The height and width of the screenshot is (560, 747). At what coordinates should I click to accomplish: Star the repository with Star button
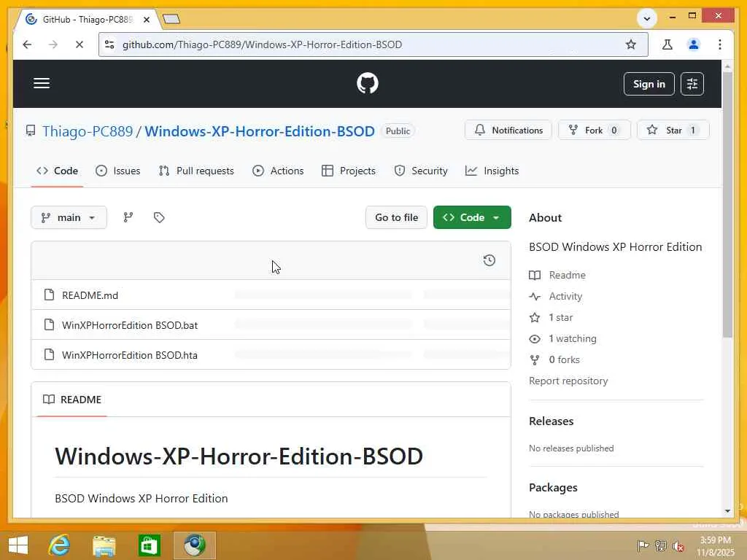[x=673, y=130]
